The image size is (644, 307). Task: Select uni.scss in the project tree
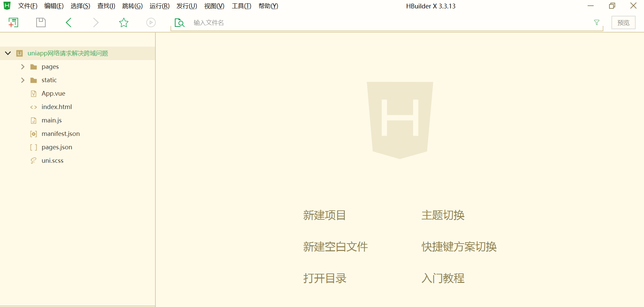tap(52, 161)
